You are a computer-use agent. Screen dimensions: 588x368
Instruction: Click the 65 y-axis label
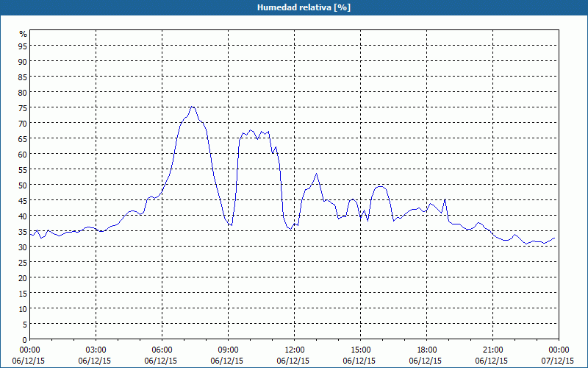tap(23, 138)
